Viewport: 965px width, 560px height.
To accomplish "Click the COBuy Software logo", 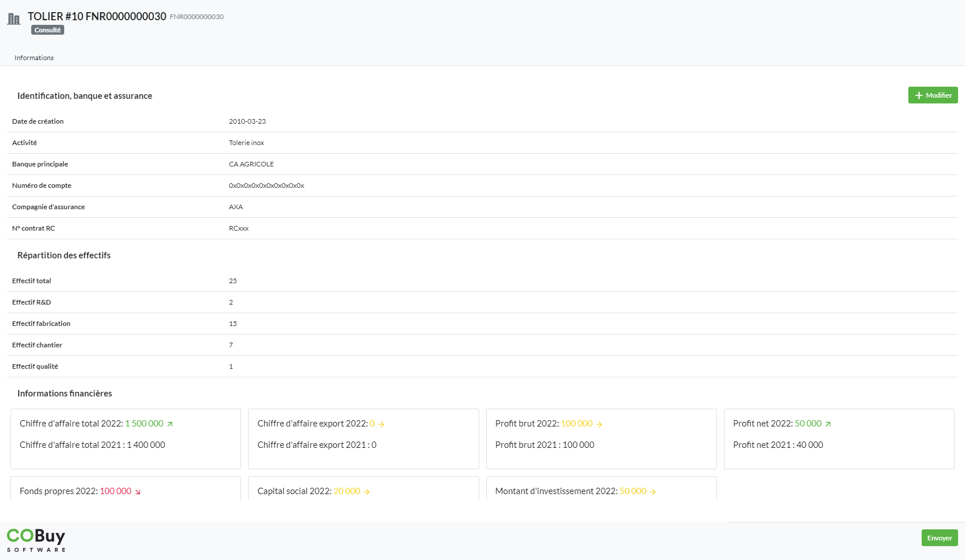I will 36,540.
